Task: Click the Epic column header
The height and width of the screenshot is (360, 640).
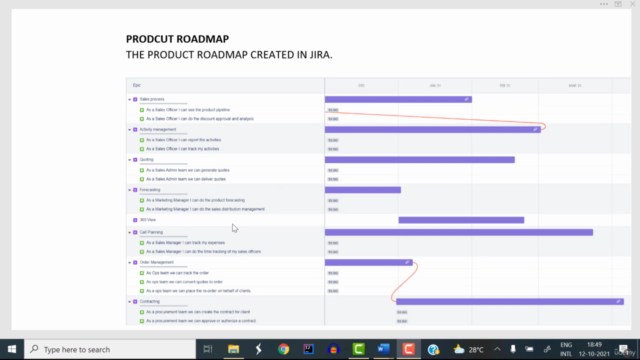Action: (x=137, y=85)
